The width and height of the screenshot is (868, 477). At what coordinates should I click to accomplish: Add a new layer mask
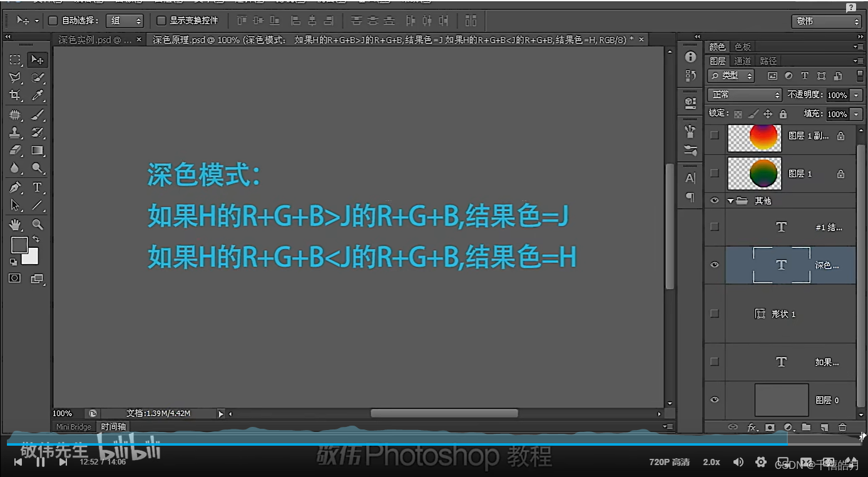(769, 427)
